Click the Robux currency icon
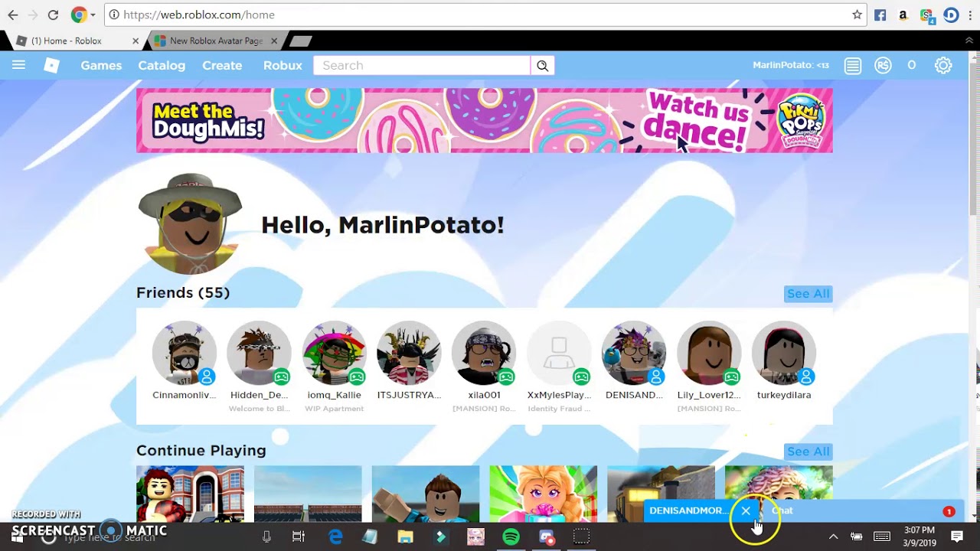This screenshot has height=551, width=980. tap(883, 66)
